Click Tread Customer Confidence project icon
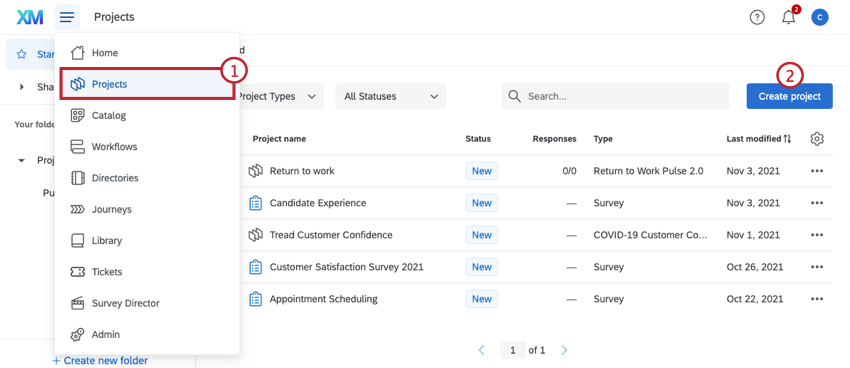Image resolution: width=850 pixels, height=368 pixels. 255,235
